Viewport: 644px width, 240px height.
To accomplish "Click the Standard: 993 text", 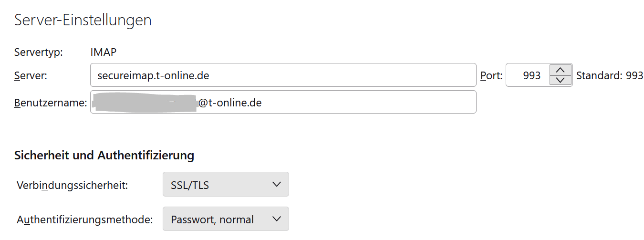I will (610, 75).
